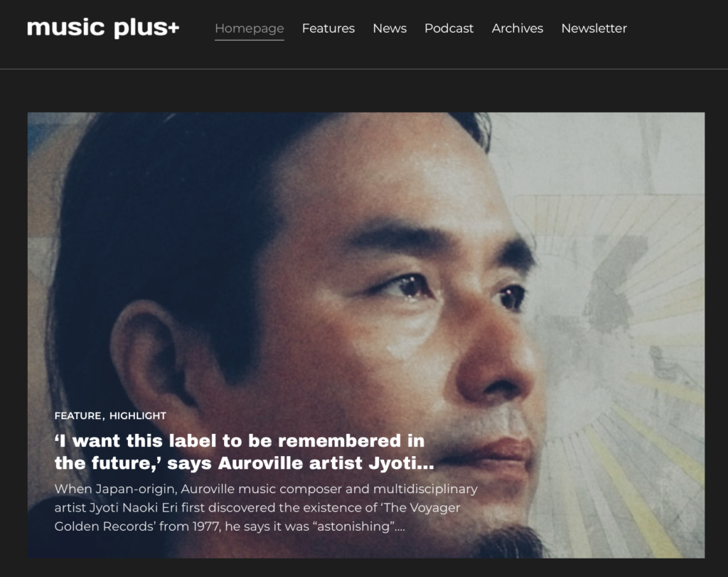Image resolution: width=728 pixels, height=577 pixels.
Task: Go to the Features section
Action: pos(328,28)
